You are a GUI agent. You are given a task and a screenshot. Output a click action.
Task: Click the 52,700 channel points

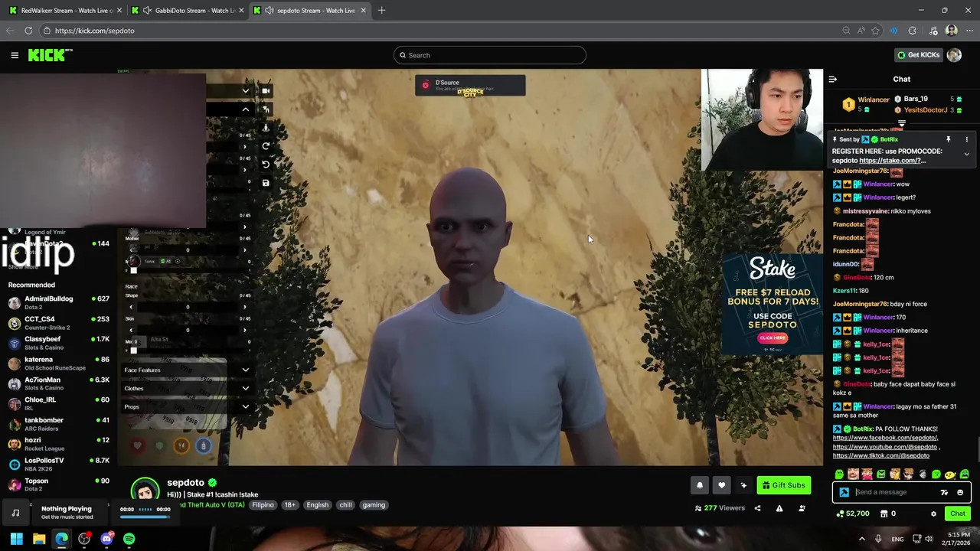(852, 514)
